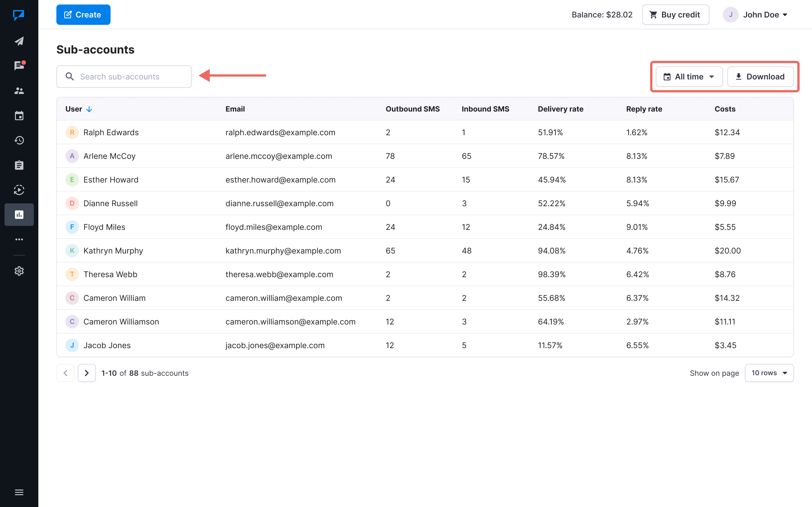The height and width of the screenshot is (507, 812).
Task: Click the Buy credit button
Action: [x=675, y=15]
